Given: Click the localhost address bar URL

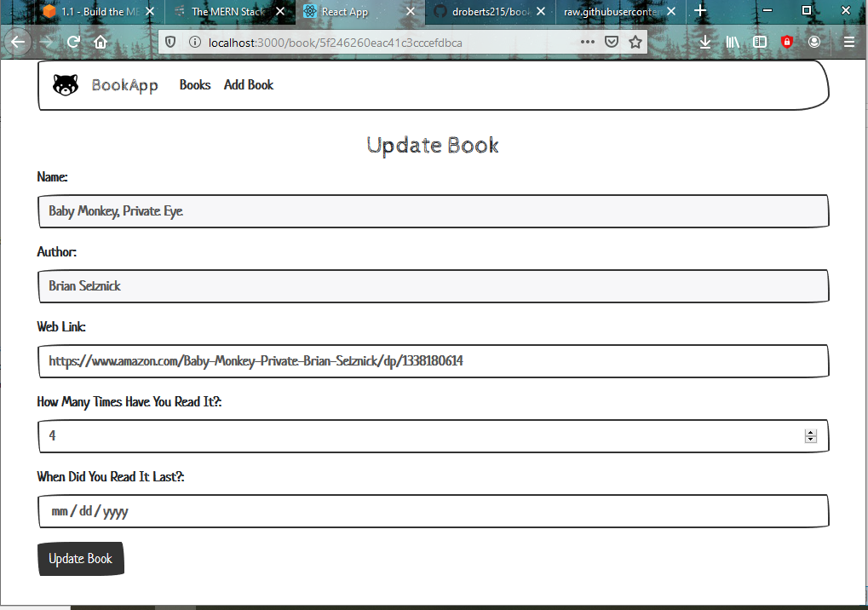Looking at the screenshot, I should pyautogui.click(x=335, y=43).
